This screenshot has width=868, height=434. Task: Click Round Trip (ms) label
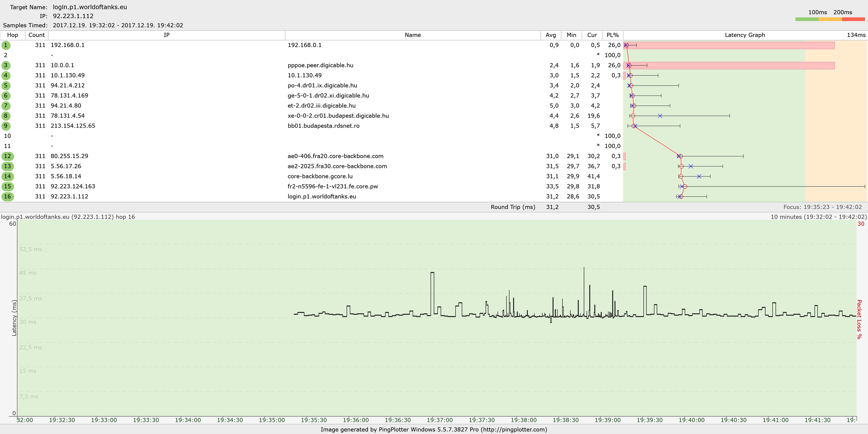pyautogui.click(x=513, y=207)
